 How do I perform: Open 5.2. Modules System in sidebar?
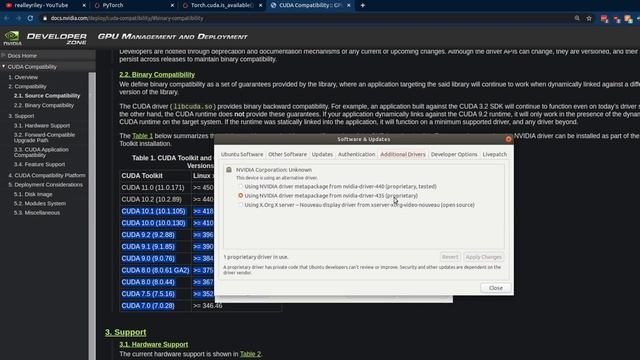click(40, 204)
